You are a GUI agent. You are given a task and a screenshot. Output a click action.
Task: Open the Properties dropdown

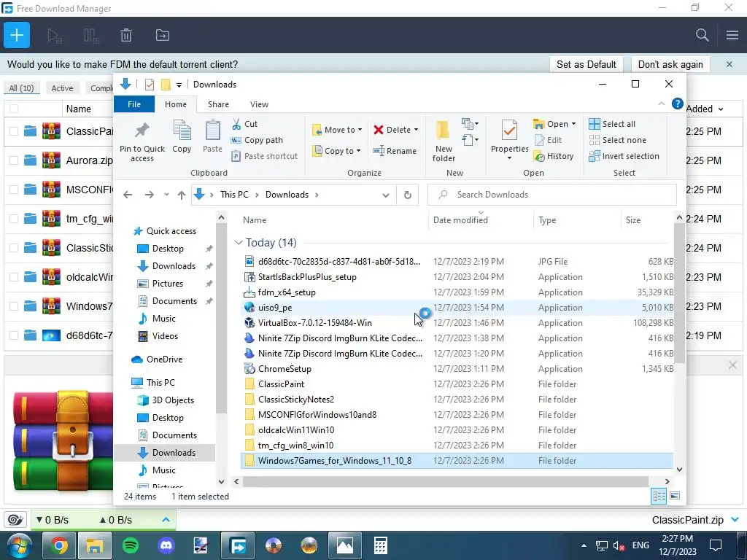[509, 158]
